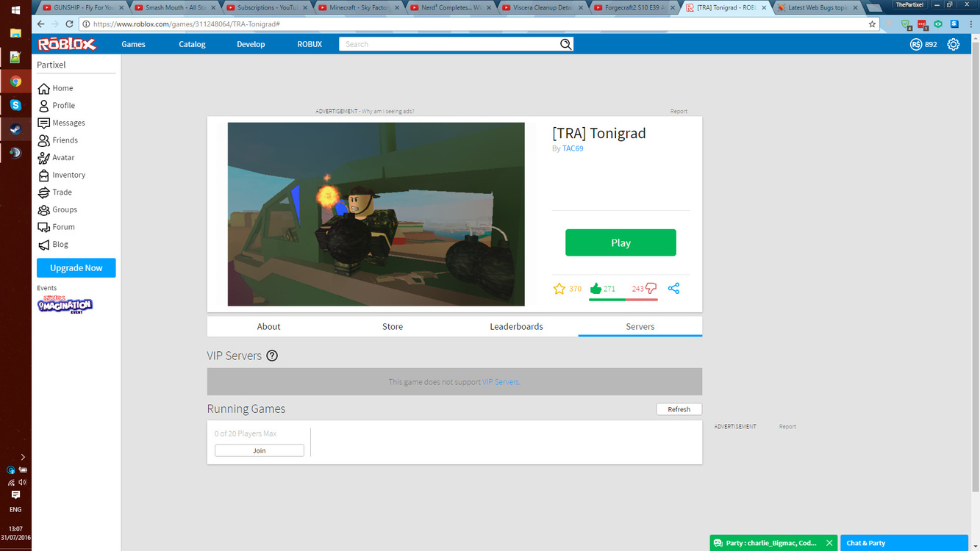Viewport: 980px width, 551px height.
Task: Open the volume control in system tray
Action: click(x=23, y=483)
